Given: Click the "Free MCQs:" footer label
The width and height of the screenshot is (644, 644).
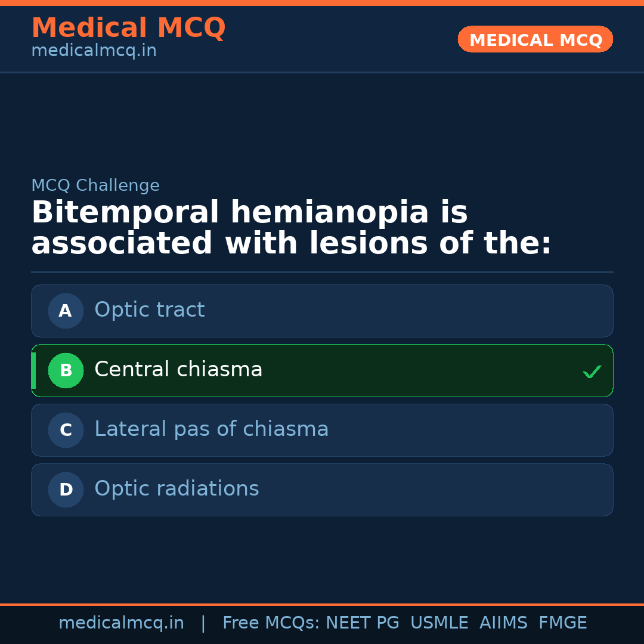Looking at the screenshot, I should coord(271,623).
